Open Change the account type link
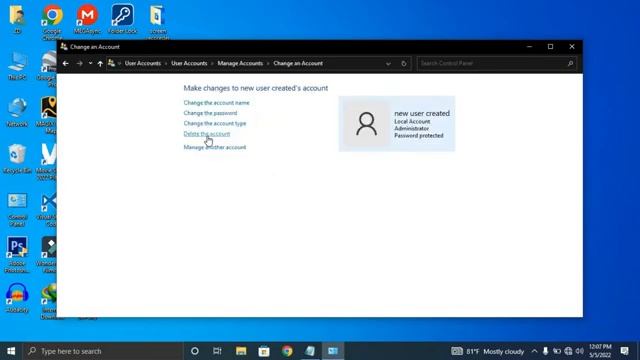Image resolution: width=640 pixels, height=360 pixels. 215,123
